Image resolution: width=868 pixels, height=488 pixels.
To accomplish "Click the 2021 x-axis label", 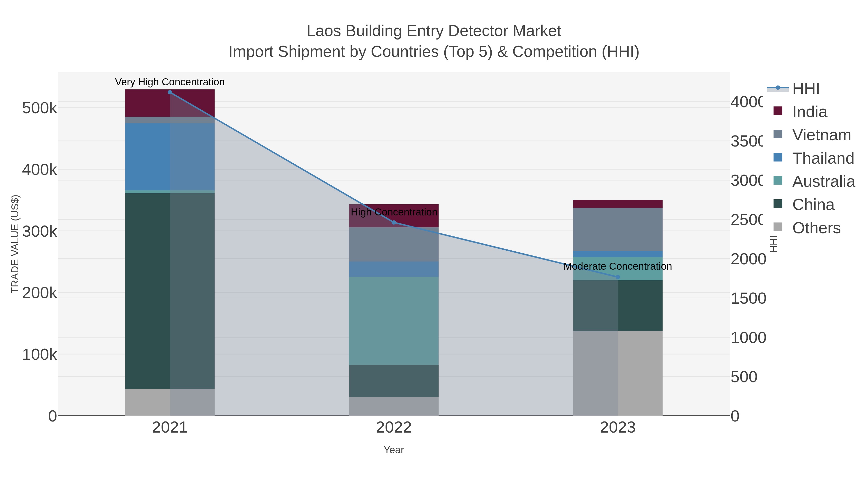I will (x=170, y=428).
